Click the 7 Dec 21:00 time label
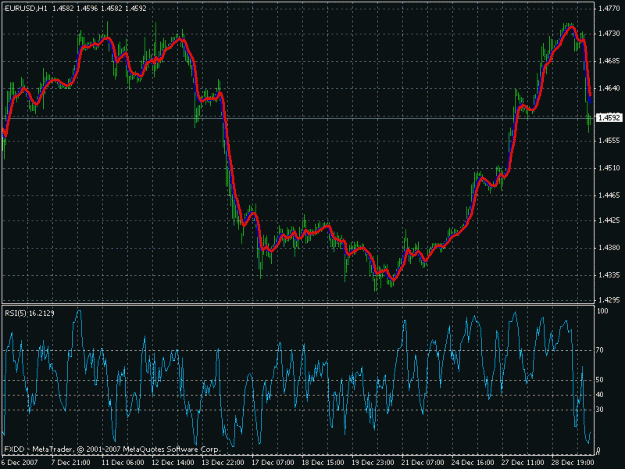 pyautogui.click(x=71, y=463)
